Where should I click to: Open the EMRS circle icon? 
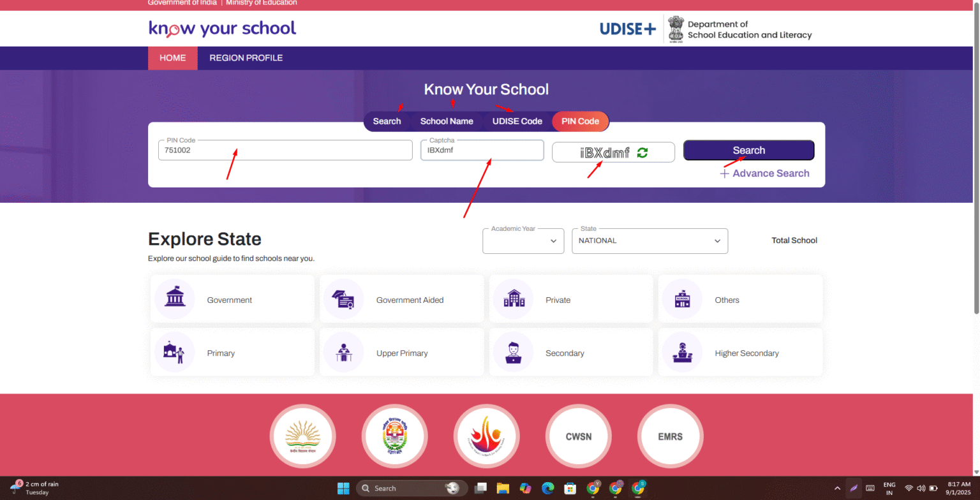click(x=670, y=436)
